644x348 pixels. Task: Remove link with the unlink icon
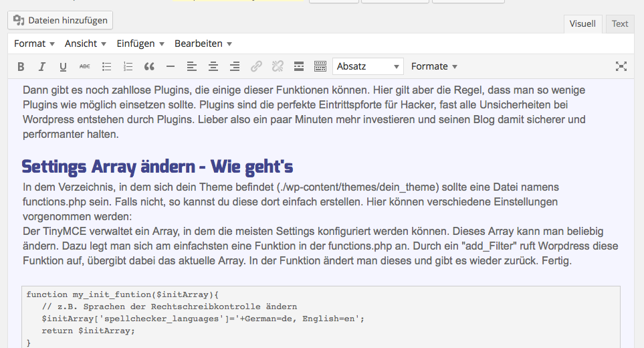coord(278,66)
